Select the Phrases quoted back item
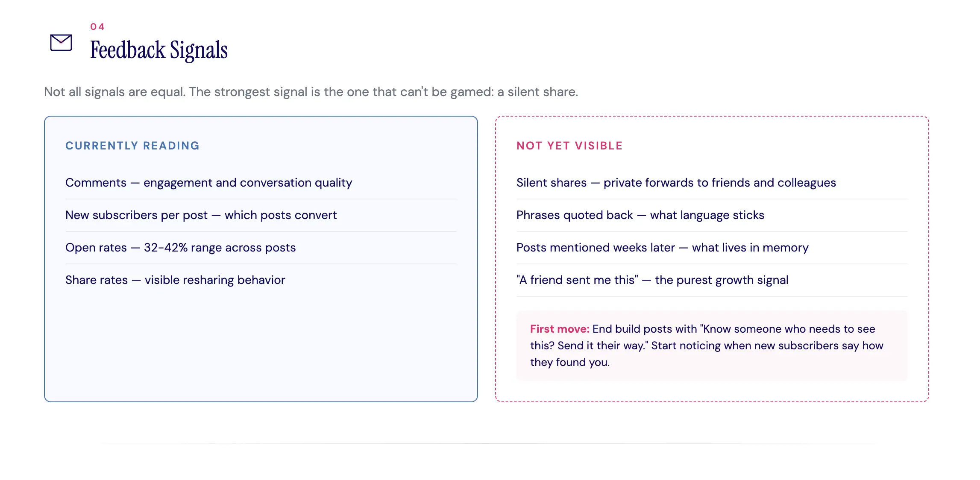Image resolution: width=980 pixels, height=480 pixels. pyautogui.click(x=712, y=215)
